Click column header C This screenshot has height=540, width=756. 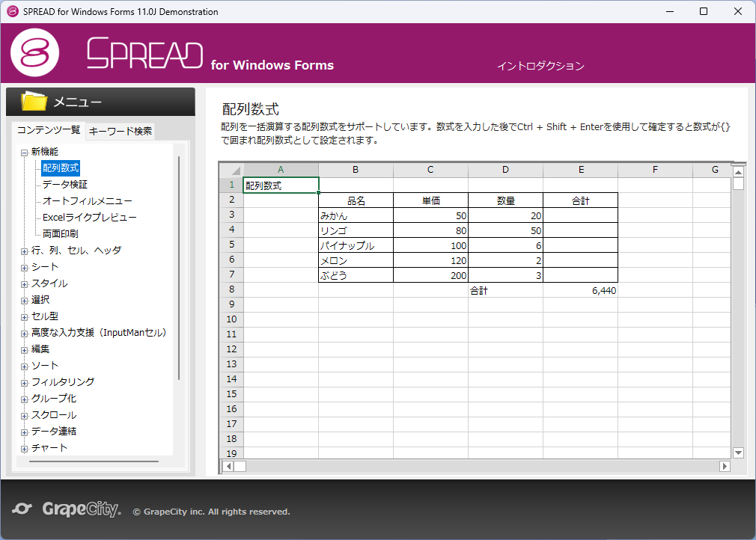pos(430,170)
